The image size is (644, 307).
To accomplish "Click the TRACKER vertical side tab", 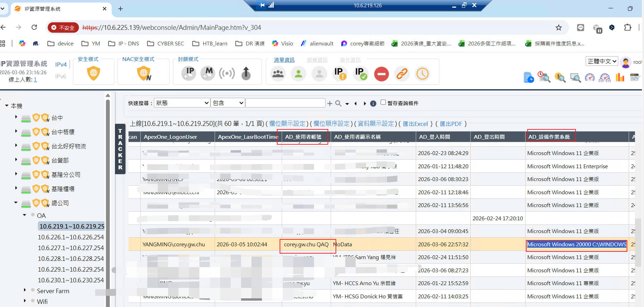I will coord(120,149).
